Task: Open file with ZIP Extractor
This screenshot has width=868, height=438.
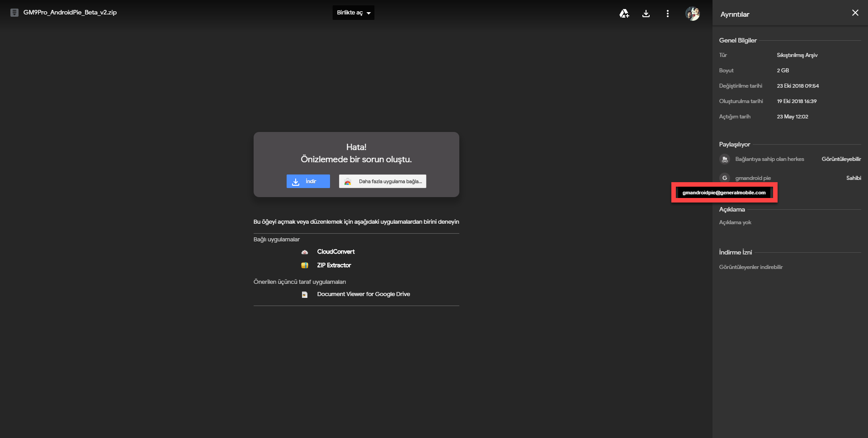Action: pos(334,265)
